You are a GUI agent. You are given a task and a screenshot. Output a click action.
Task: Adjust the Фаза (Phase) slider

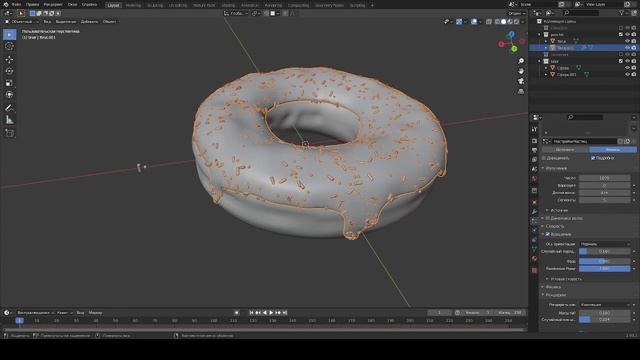tap(604, 261)
